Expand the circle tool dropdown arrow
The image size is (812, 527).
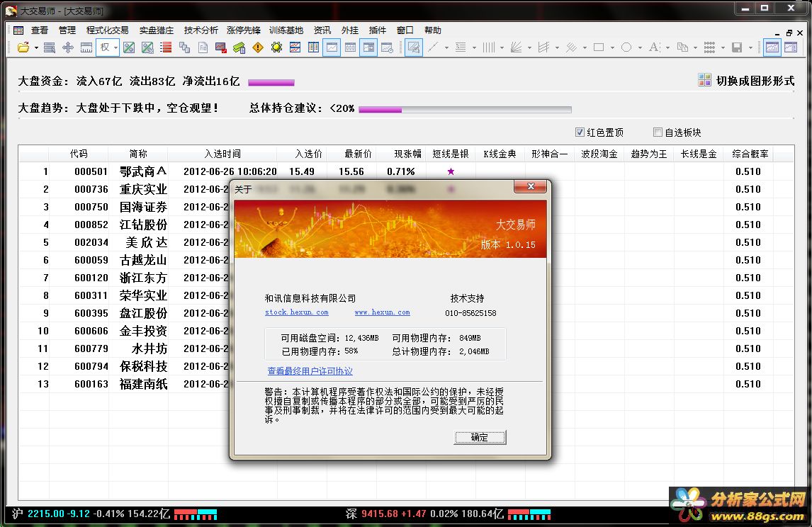(640, 48)
